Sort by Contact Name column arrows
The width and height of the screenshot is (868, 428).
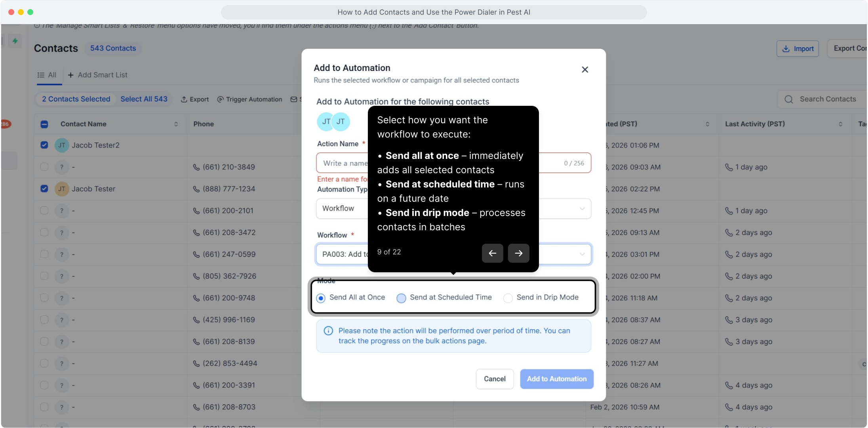[176, 124]
